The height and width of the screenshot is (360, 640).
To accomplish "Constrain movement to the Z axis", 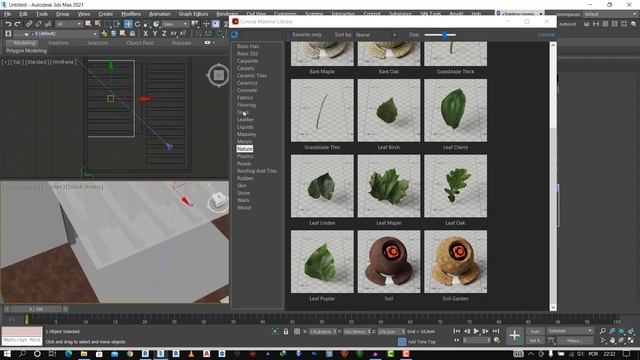I will tap(164, 33).
